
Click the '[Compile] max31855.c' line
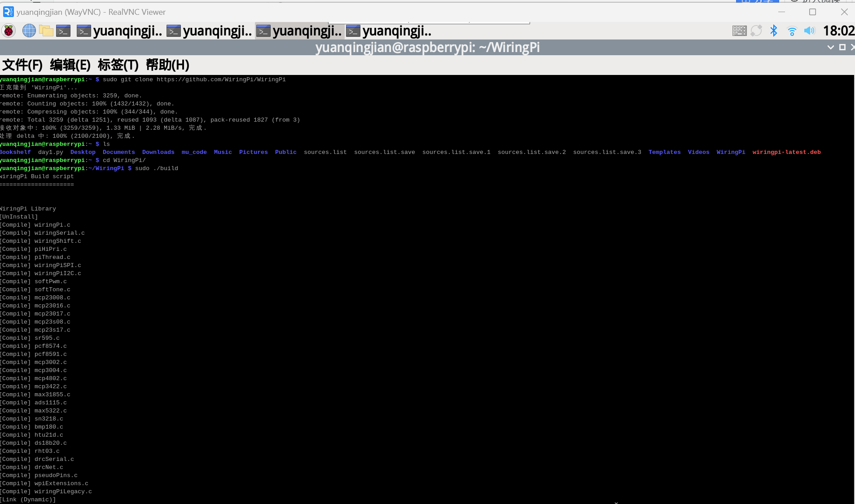[x=35, y=394]
